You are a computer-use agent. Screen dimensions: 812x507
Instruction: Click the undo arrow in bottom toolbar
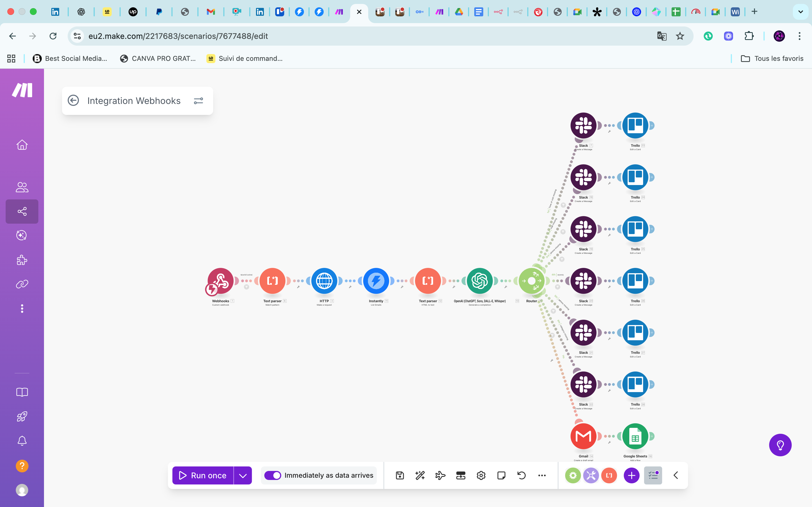pyautogui.click(x=521, y=475)
